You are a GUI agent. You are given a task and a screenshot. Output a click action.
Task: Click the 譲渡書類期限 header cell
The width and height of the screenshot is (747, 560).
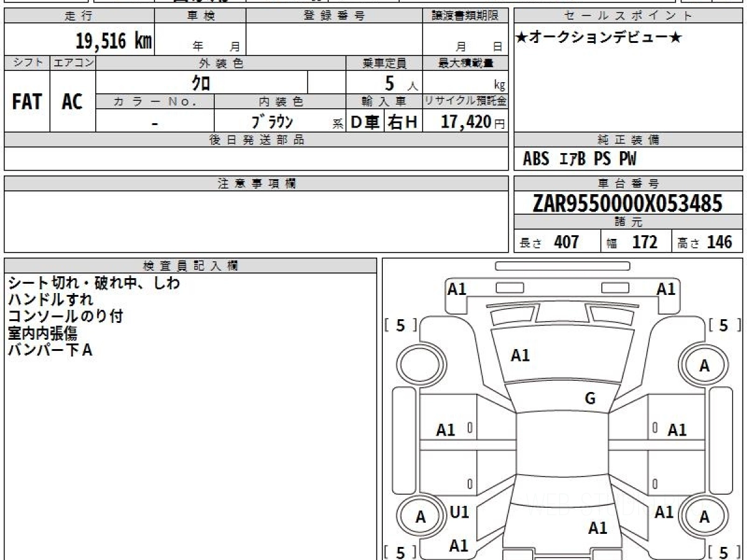tap(466, 16)
